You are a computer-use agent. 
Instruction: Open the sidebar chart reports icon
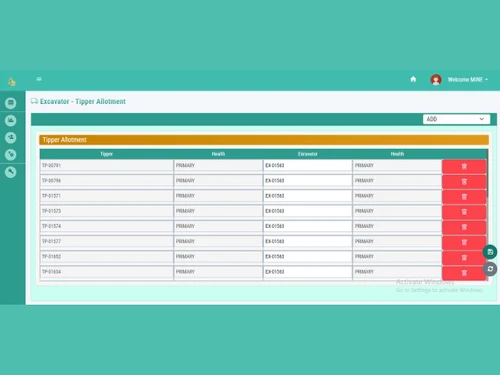tap(11, 120)
